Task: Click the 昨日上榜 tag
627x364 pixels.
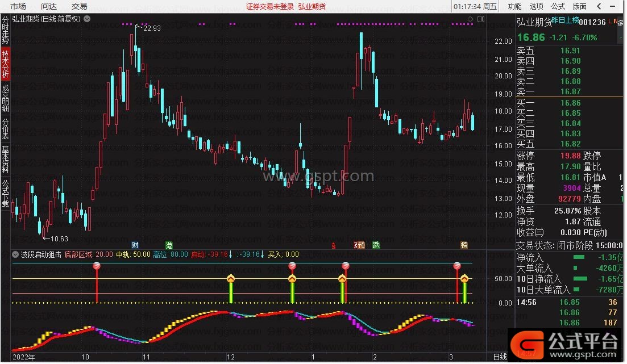Action: click(565, 20)
